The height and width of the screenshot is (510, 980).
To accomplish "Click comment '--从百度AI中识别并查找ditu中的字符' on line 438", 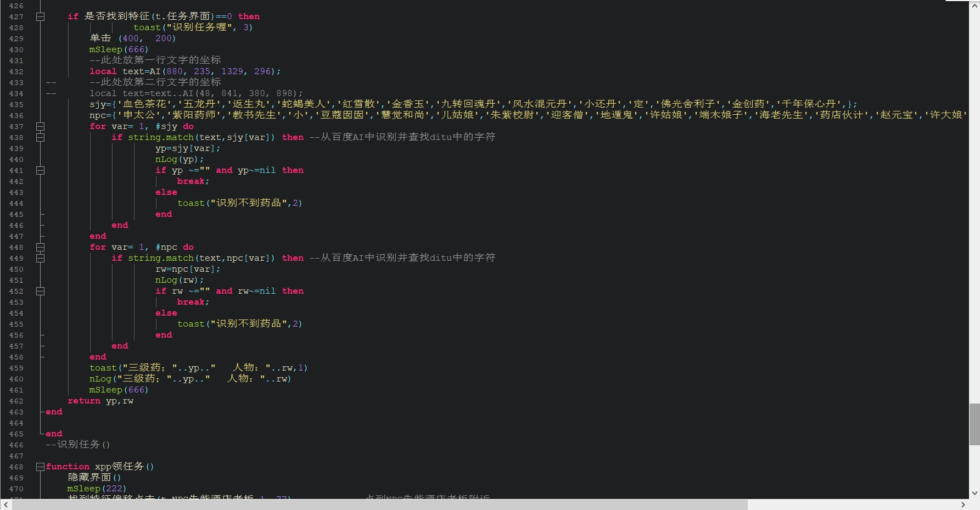I will pyautogui.click(x=402, y=137).
